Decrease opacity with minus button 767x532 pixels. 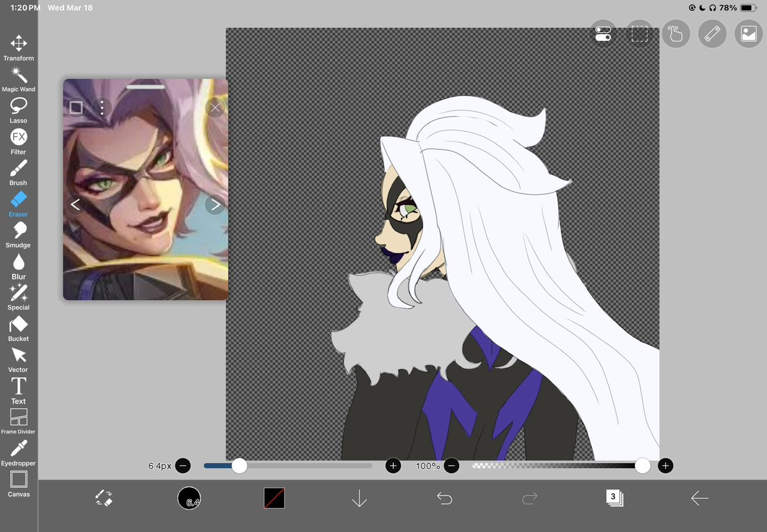coord(451,466)
